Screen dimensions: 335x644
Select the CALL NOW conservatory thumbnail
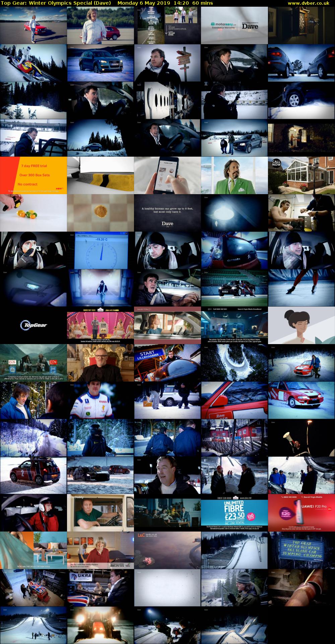coord(301,175)
